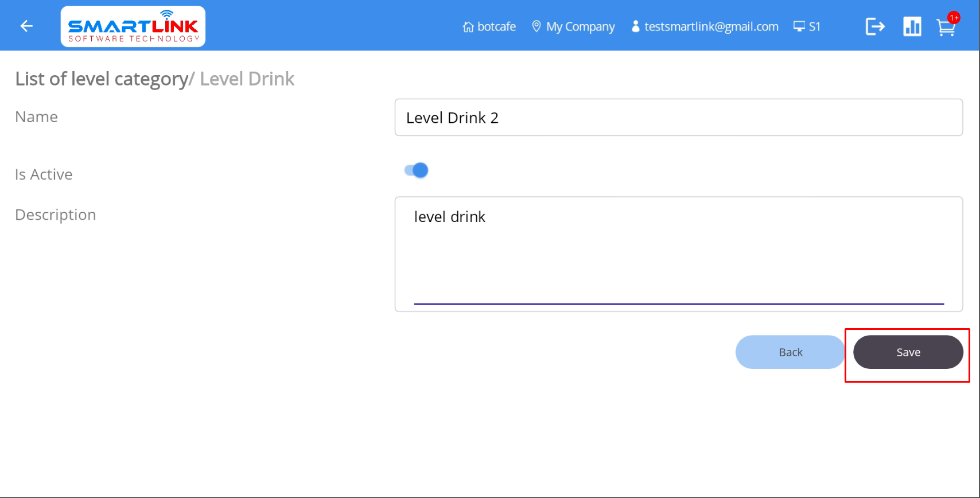
Task: Click the Save button
Action: [908, 352]
